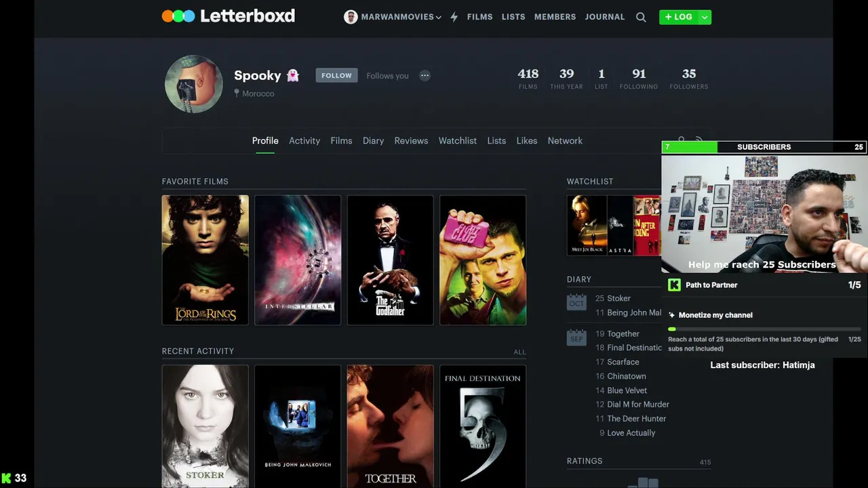Open the Blue Velvet diary entry

coord(627,390)
